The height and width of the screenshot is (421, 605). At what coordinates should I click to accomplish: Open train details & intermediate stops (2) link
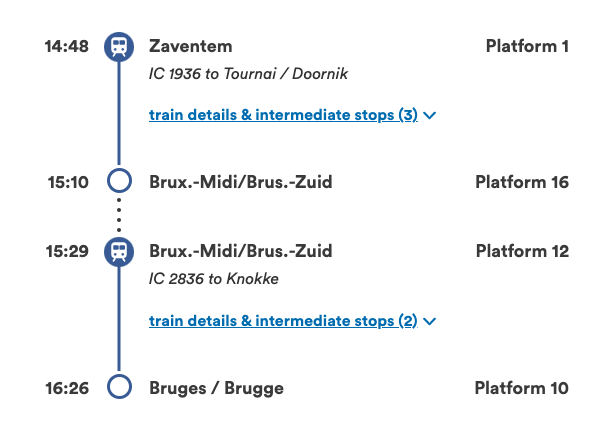tap(283, 321)
